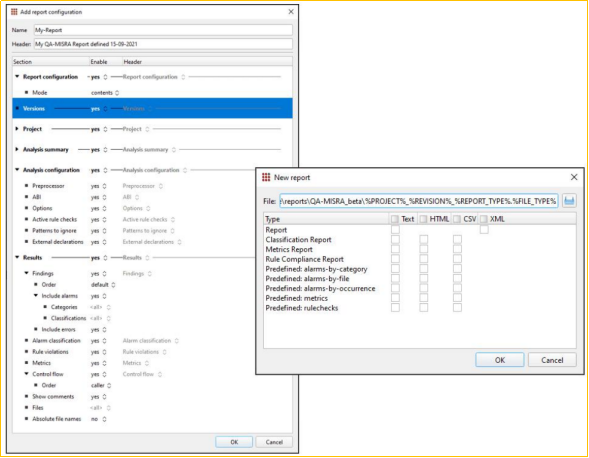Enable the Text checkbox for Report row
The image size is (589, 458).
395,230
